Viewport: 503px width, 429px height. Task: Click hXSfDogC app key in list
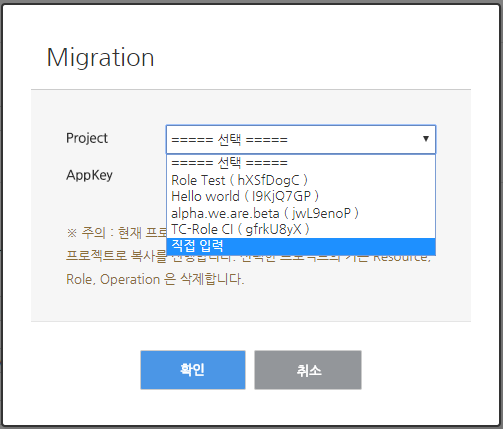[x=268, y=180]
